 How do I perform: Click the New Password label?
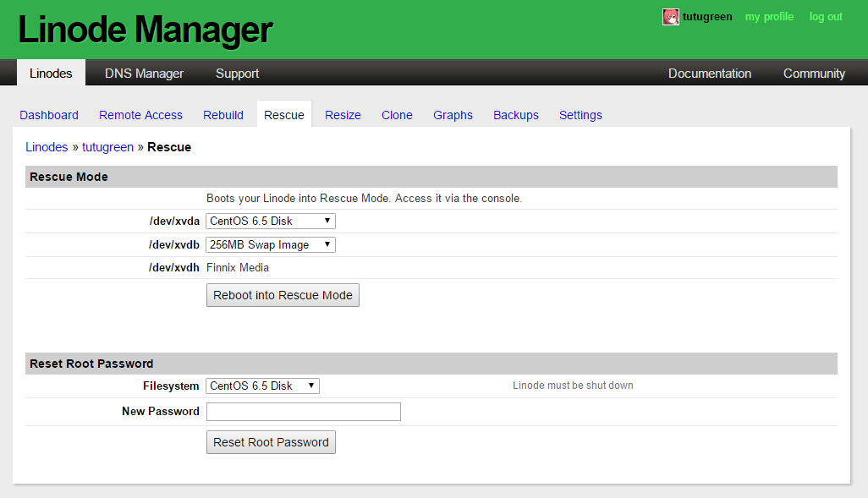[161, 411]
